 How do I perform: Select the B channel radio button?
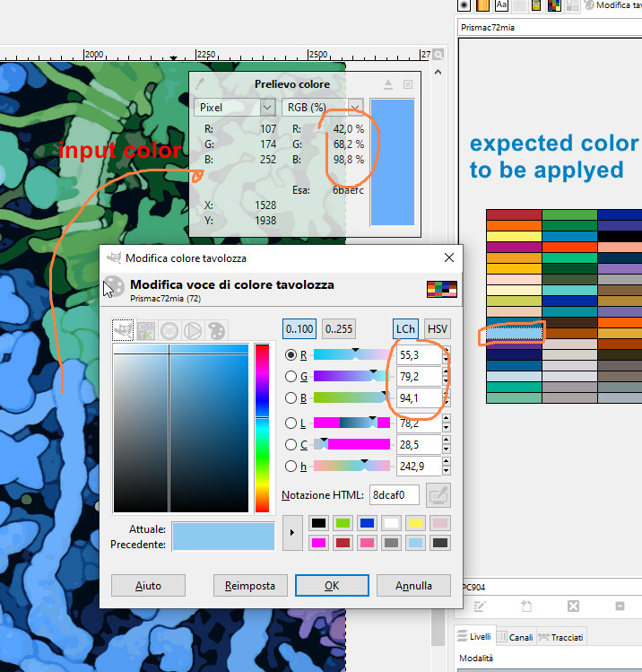tap(290, 397)
